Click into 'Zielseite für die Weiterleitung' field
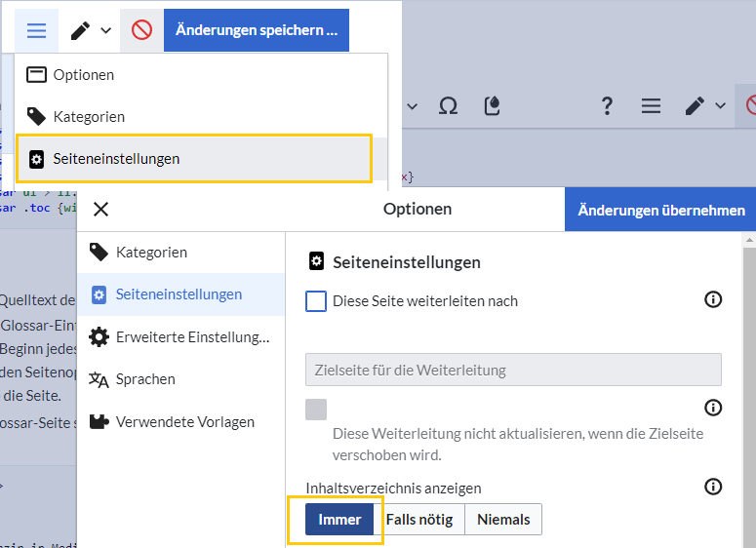 point(513,370)
